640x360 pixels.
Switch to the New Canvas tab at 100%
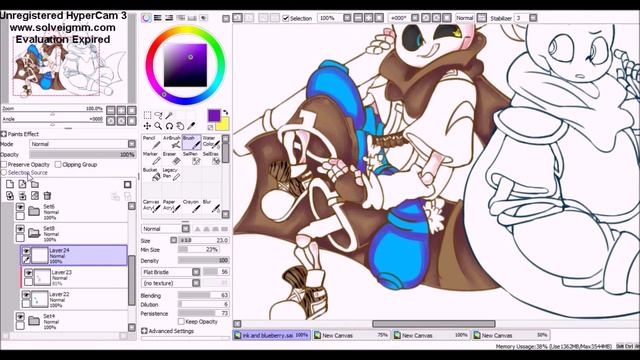click(431, 336)
